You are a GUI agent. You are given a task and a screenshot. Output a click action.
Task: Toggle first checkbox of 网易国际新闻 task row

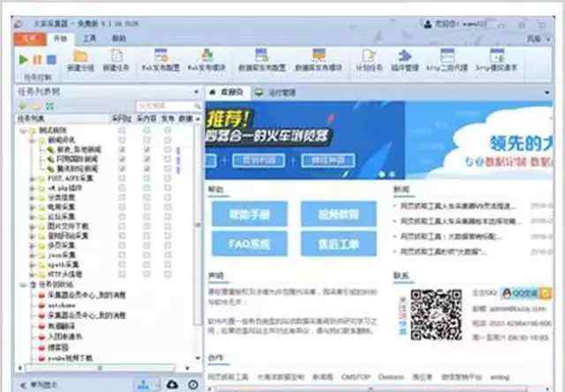(x=122, y=159)
